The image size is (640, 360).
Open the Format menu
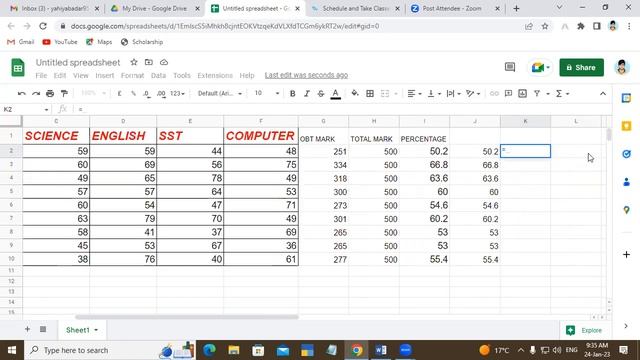pos(132,76)
